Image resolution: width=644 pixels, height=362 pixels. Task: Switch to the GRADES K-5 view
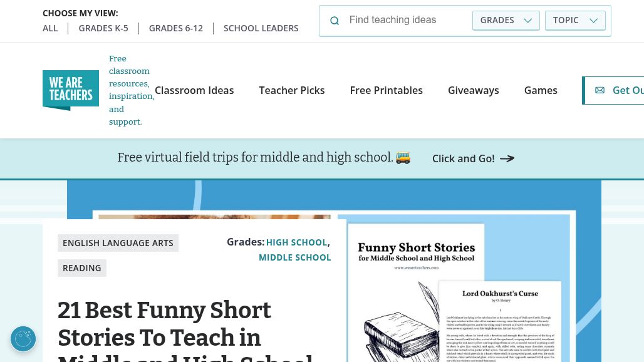(x=103, y=28)
